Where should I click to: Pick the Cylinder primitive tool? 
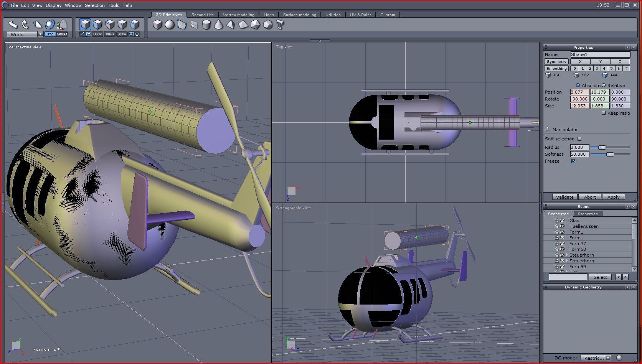tap(206, 25)
